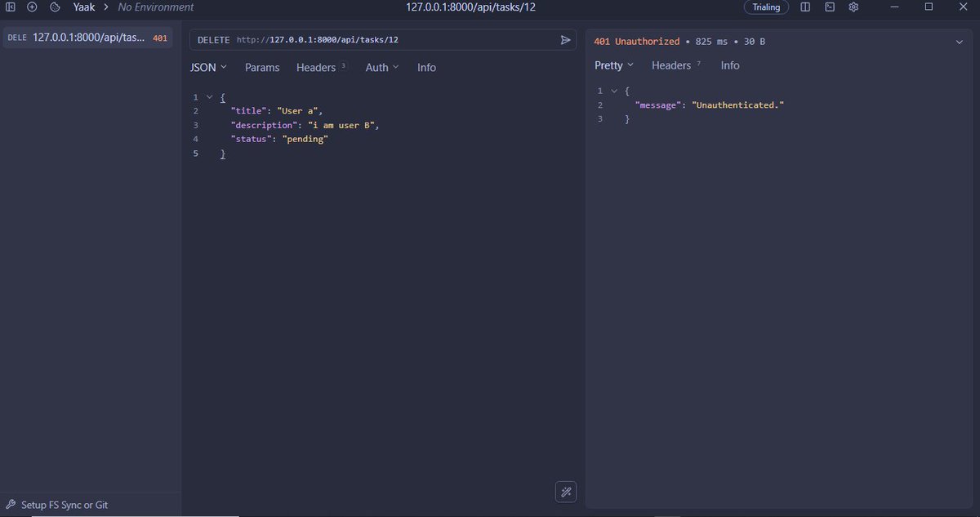Open the settings gear icon
980x517 pixels.
[x=853, y=7]
